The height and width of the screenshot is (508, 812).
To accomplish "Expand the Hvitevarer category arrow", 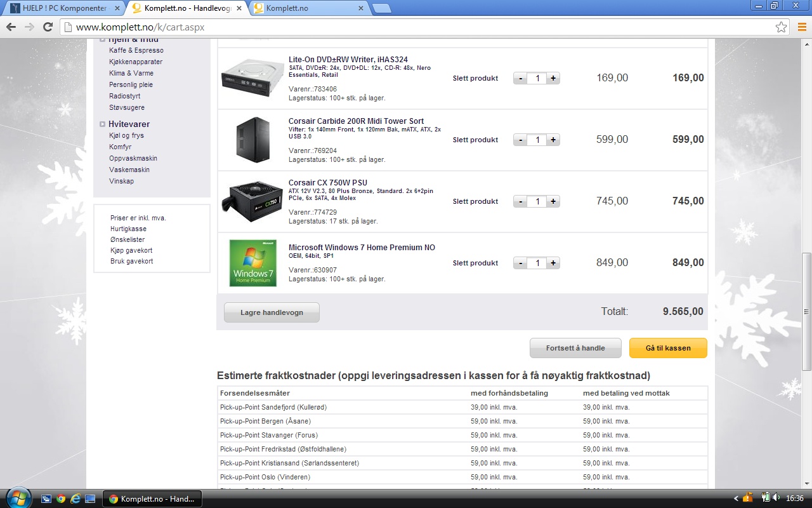I will pos(102,124).
